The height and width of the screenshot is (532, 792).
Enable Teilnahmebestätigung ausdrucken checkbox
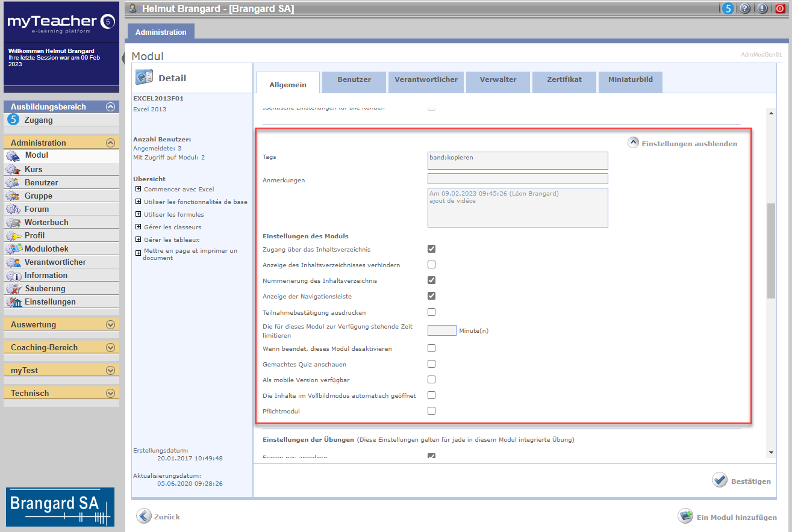431,312
